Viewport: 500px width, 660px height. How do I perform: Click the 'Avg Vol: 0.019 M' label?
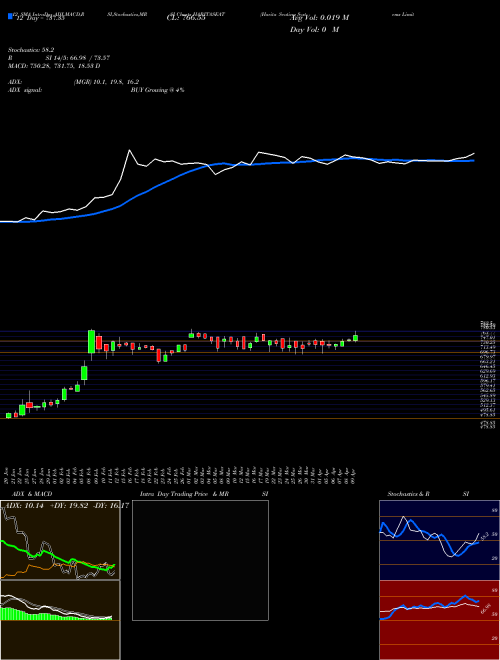point(319,18)
